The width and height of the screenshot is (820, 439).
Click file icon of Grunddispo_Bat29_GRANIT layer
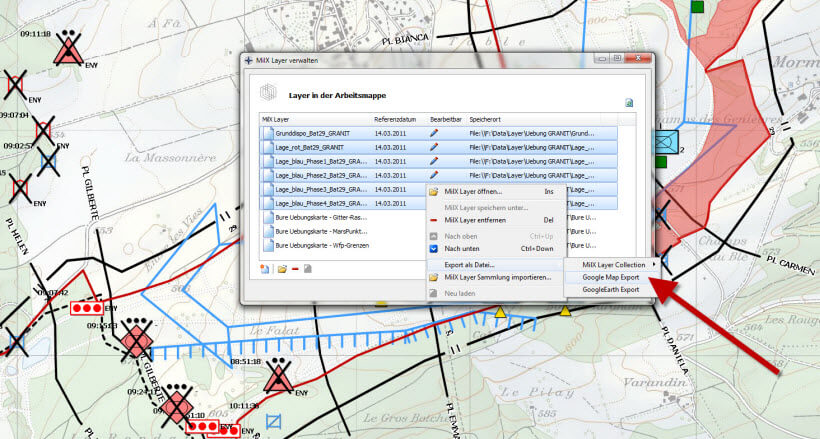(268, 133)
